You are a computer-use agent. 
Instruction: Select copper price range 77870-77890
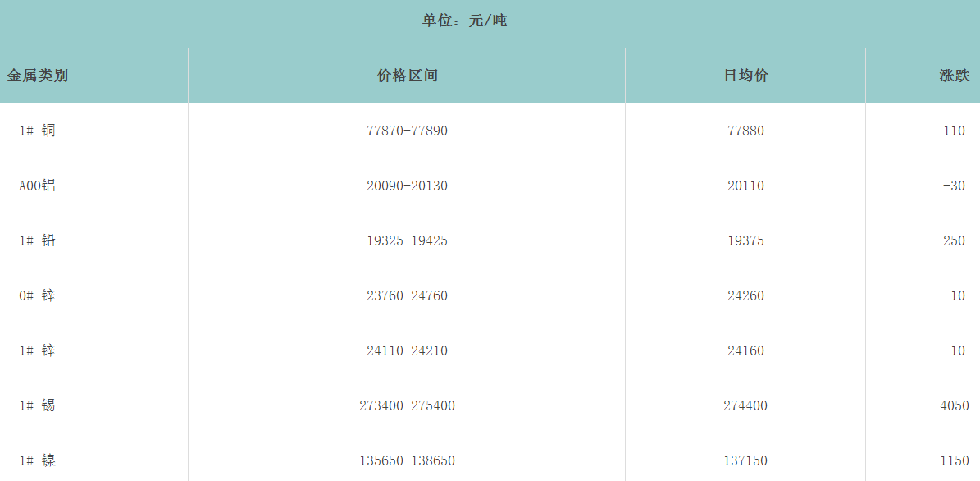[x=407, y=131]
